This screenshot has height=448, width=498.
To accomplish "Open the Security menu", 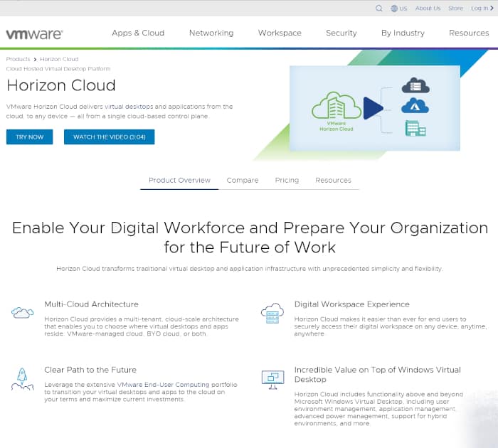I will point(341,33).
